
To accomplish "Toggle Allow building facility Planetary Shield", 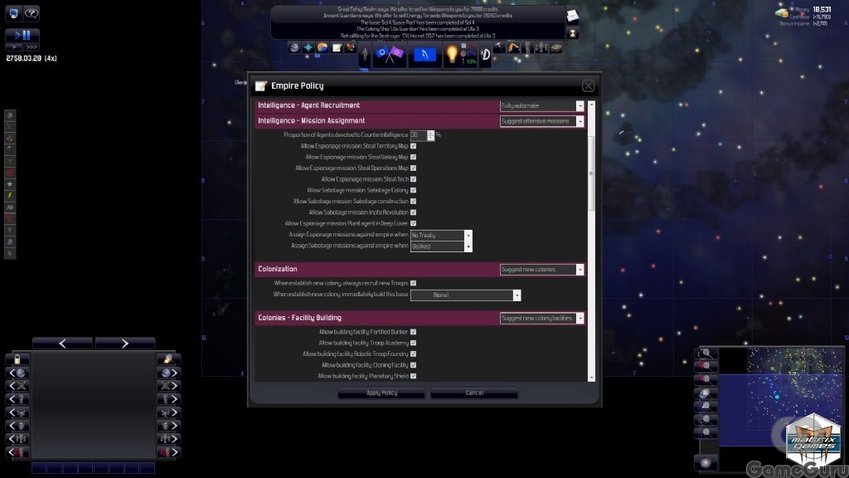I will click(413, 376).
